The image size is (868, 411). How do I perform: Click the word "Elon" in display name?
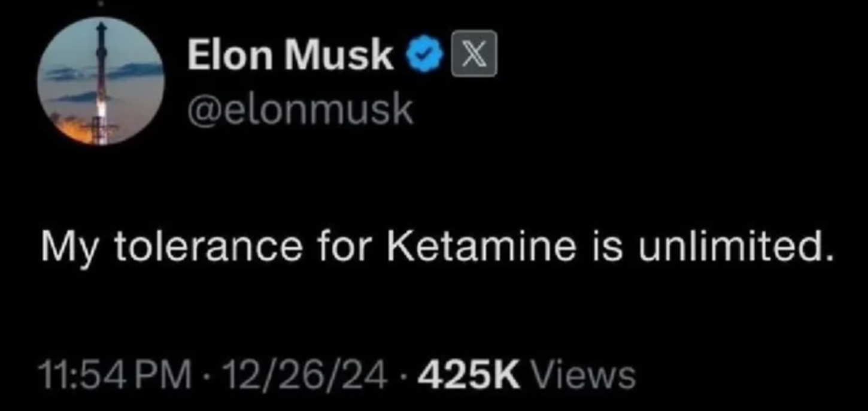coord(231,55)
